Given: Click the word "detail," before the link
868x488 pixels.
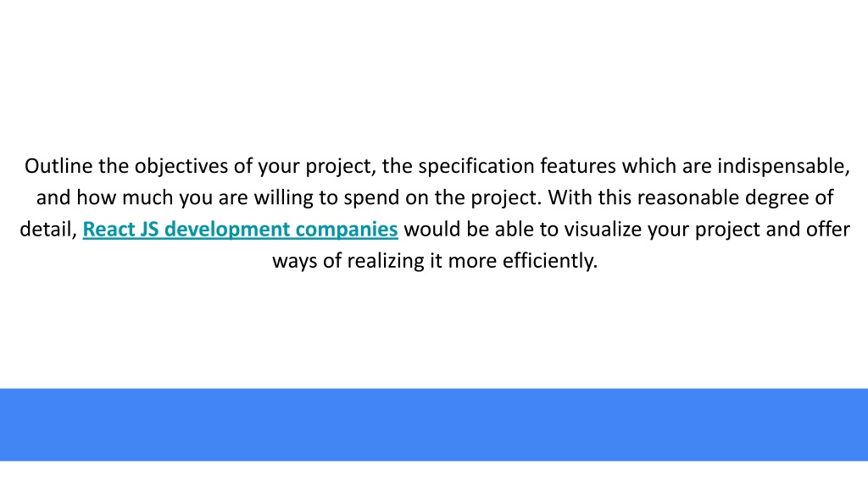Looking at the screenshot, I should click(48, 229).
